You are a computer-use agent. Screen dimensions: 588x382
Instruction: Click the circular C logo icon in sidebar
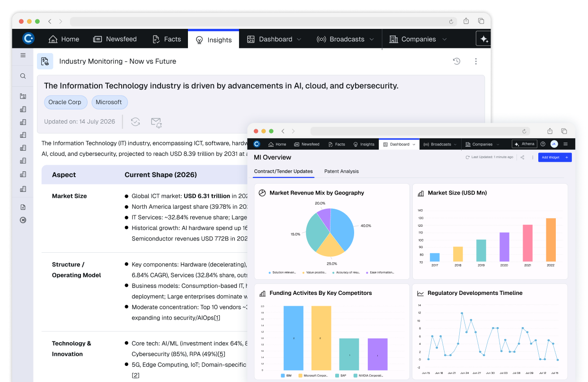click(23, 220)
